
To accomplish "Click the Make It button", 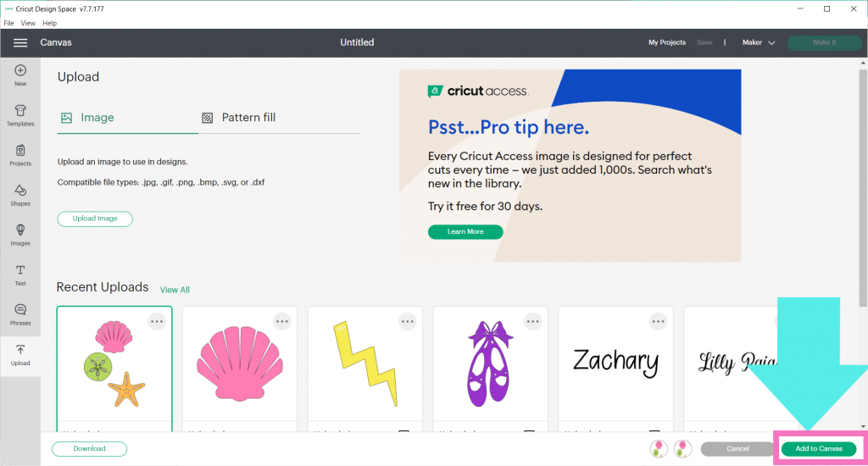I will pos(824,42).
